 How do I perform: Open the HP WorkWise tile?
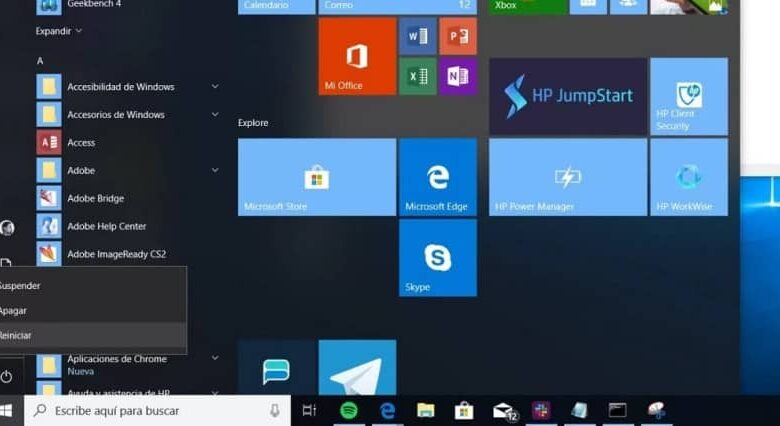(x=689, y=177)
